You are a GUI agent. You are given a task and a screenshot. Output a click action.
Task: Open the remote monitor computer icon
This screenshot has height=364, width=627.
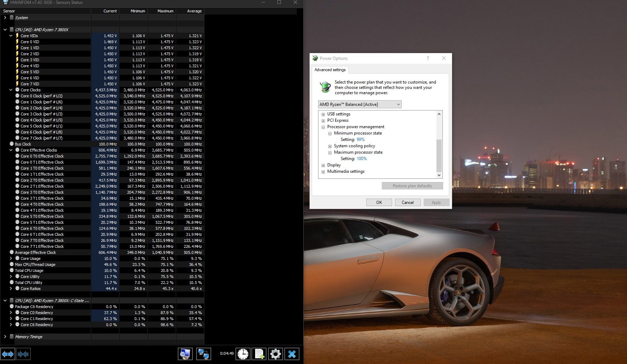[185, 354]
